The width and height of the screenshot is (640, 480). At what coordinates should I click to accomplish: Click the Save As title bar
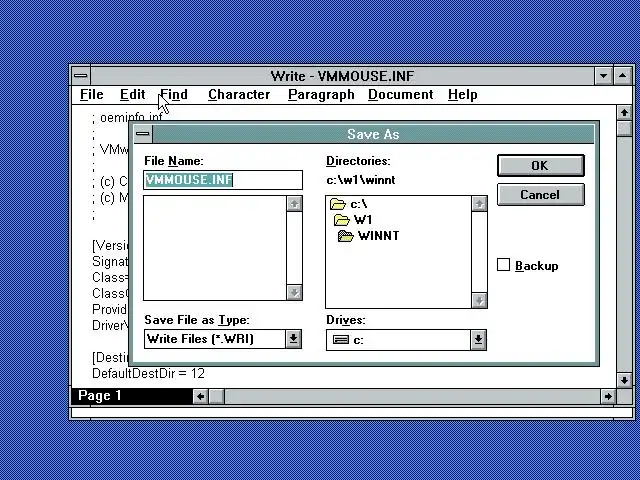click(x=373, y=134)
